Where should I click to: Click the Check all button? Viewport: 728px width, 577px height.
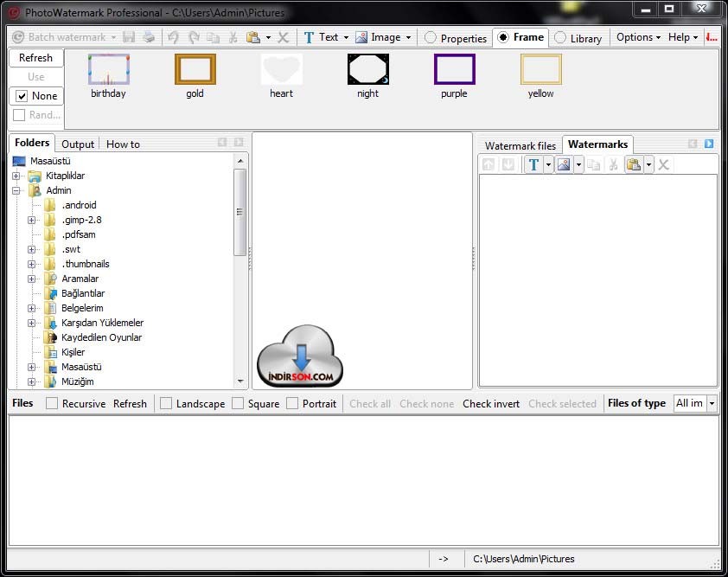pos(370,404)
